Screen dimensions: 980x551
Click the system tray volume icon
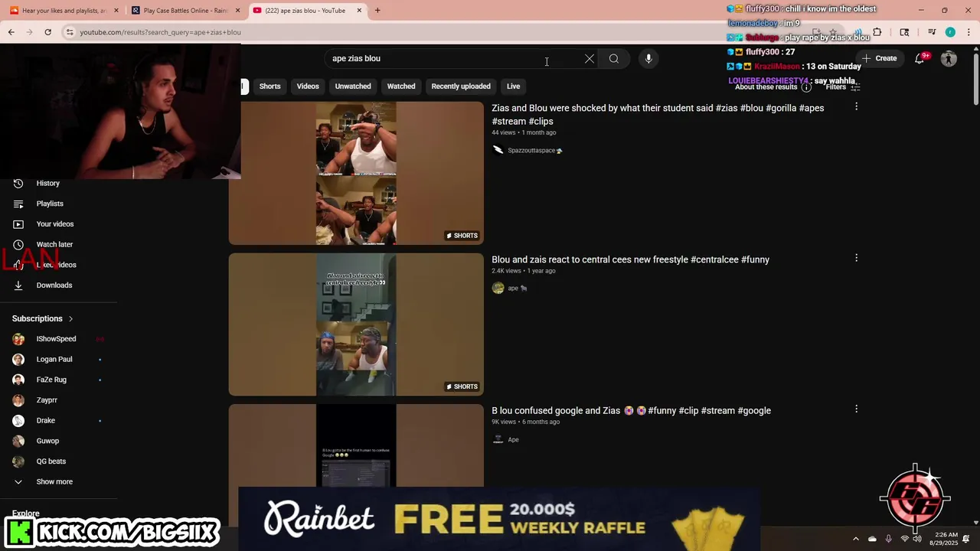[917, 539]
